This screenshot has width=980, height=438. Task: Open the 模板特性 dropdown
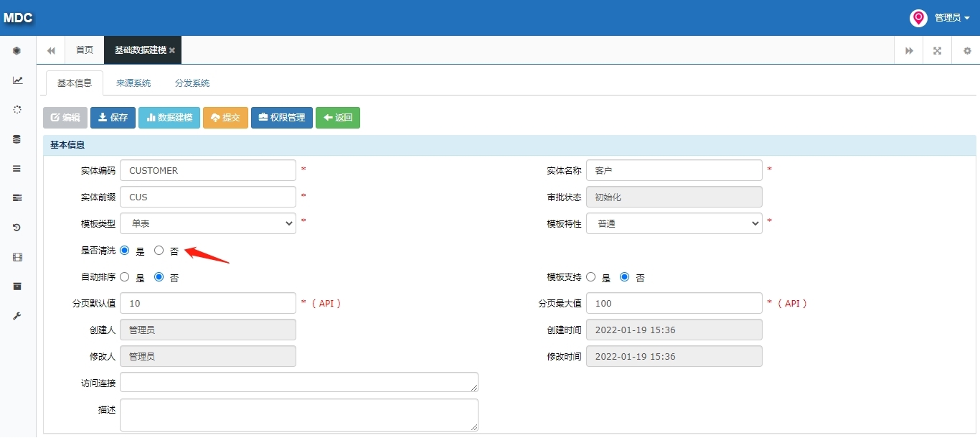[674, 223]
